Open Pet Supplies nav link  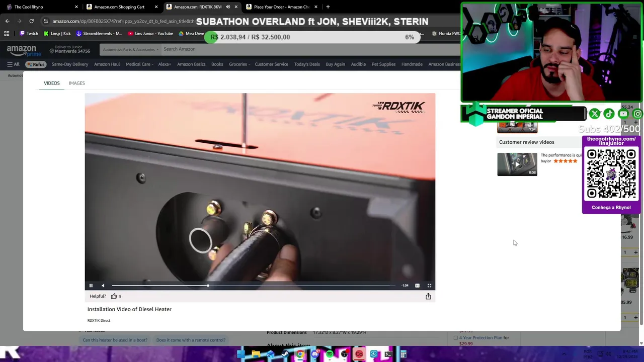(383, 64)
